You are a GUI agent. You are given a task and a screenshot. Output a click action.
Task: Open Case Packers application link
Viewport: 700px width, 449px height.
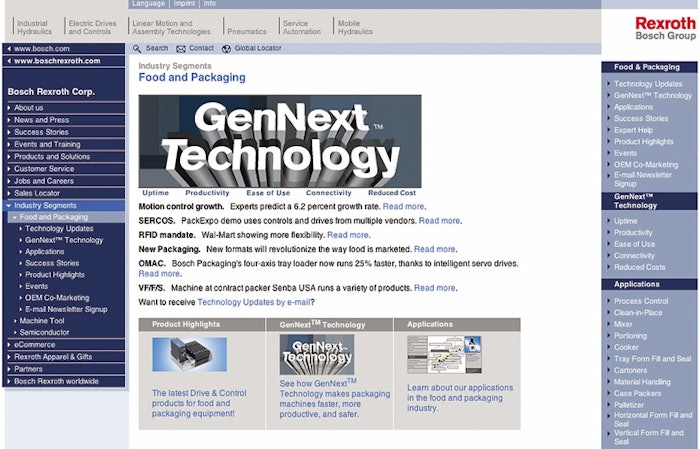click(638, 394)
